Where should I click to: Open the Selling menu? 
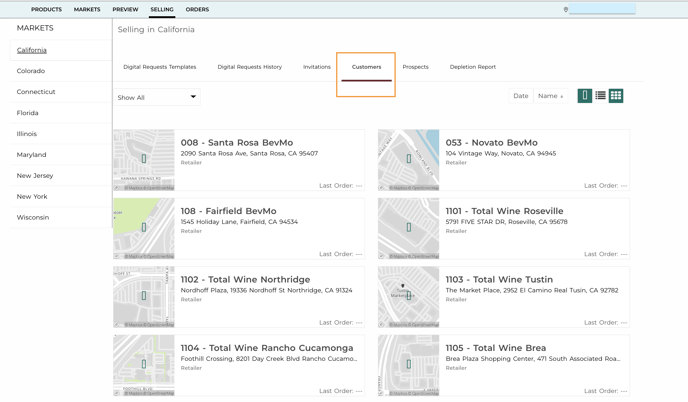point(162,9)
